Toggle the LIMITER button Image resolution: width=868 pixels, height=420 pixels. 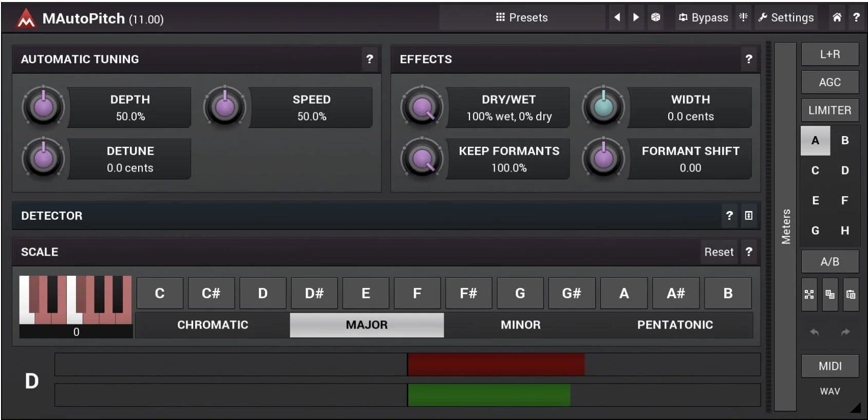coord(830,110)
